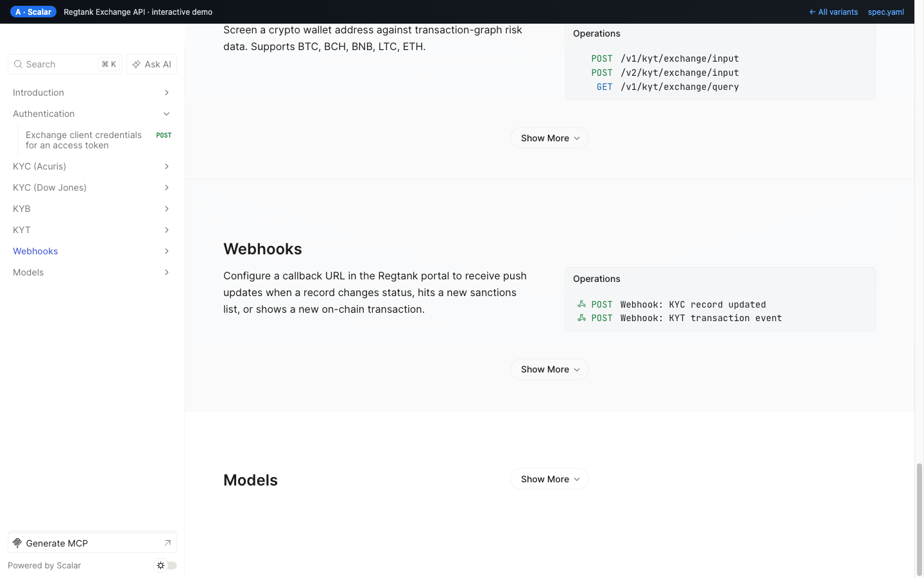Expand the KYC (Dow Jones) section chevron
The width and height of the screenshot is (924, 578).
166,188
